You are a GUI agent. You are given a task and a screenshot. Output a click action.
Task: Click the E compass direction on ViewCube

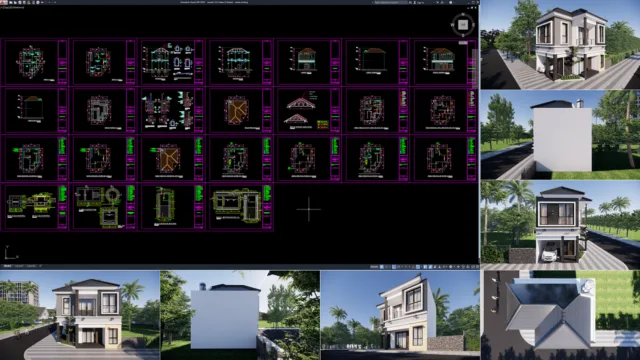coord(473,25)
